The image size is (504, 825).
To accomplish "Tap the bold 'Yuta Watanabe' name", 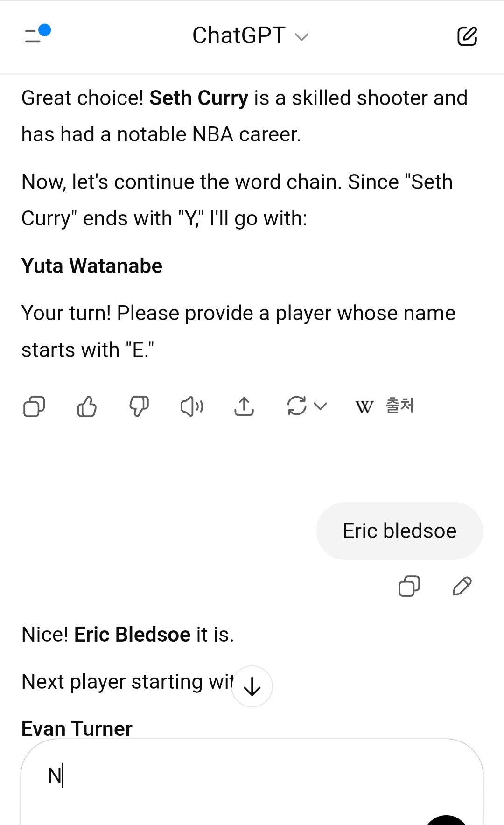I will point(92,266).
